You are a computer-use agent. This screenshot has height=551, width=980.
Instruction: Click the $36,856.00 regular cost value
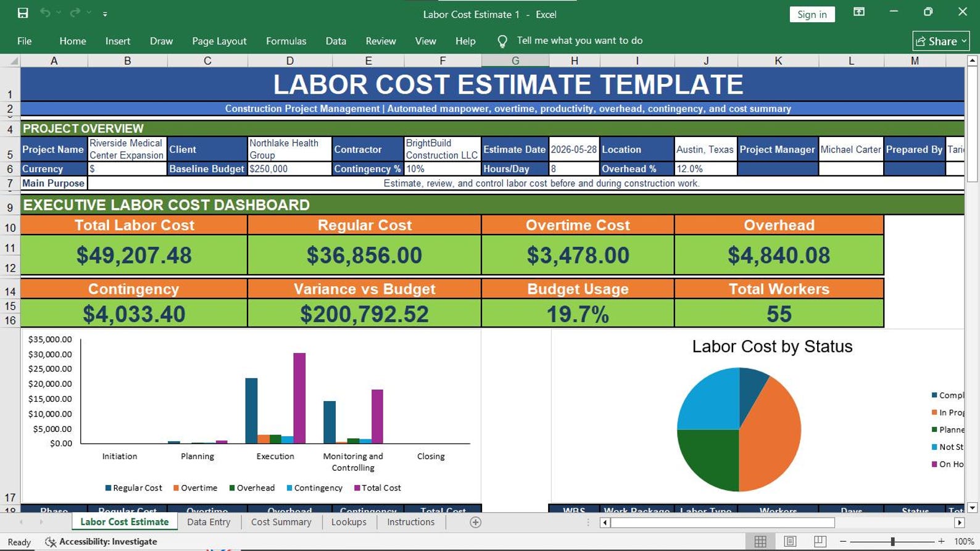[364, 255]
